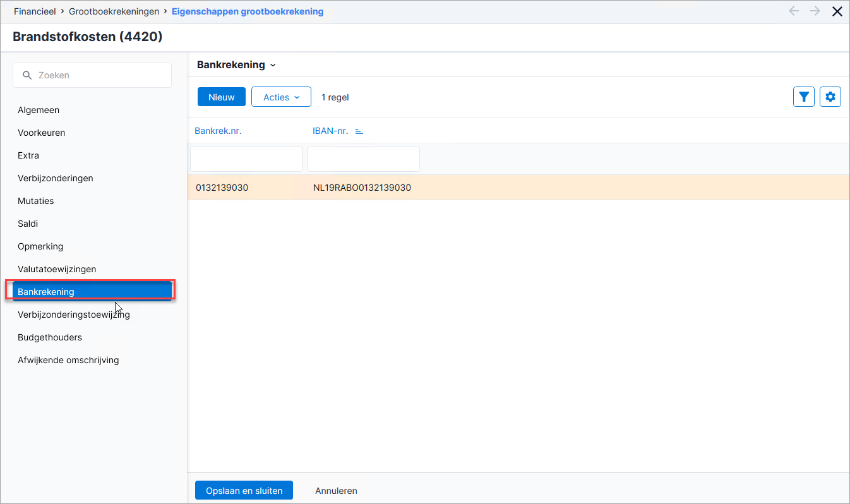Open the filter funnel icon
Viewport: 850px width, 504px height.
[x=803, y=97]
